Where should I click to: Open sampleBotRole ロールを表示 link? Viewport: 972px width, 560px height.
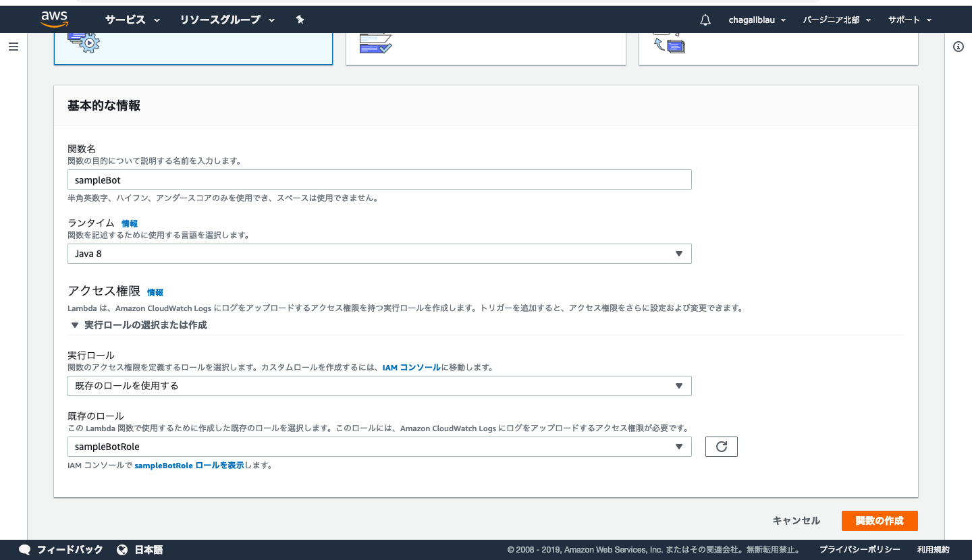(x=189, y=466)
